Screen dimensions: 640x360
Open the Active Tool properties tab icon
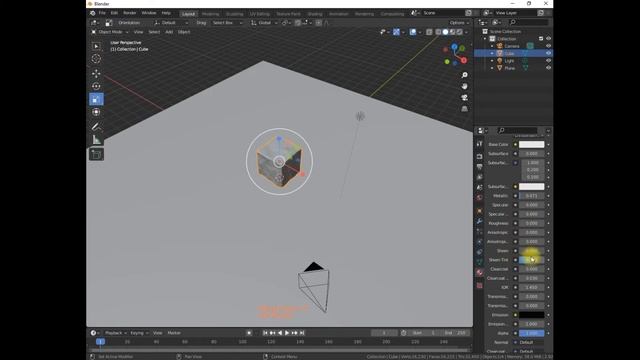[x=480, y=144]
